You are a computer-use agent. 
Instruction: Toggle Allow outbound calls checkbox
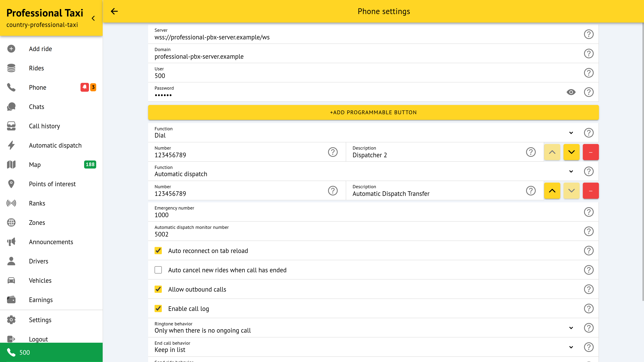point(158,289)
